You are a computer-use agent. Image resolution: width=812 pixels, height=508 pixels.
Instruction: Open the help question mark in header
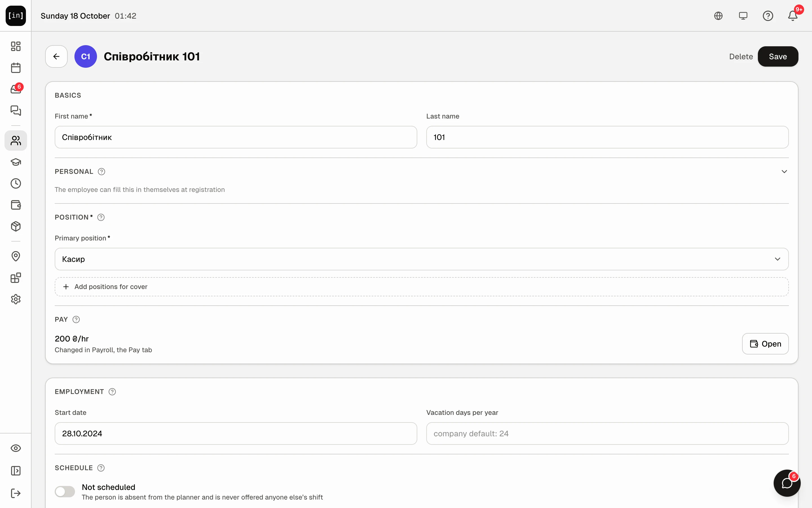coord(768,16)
